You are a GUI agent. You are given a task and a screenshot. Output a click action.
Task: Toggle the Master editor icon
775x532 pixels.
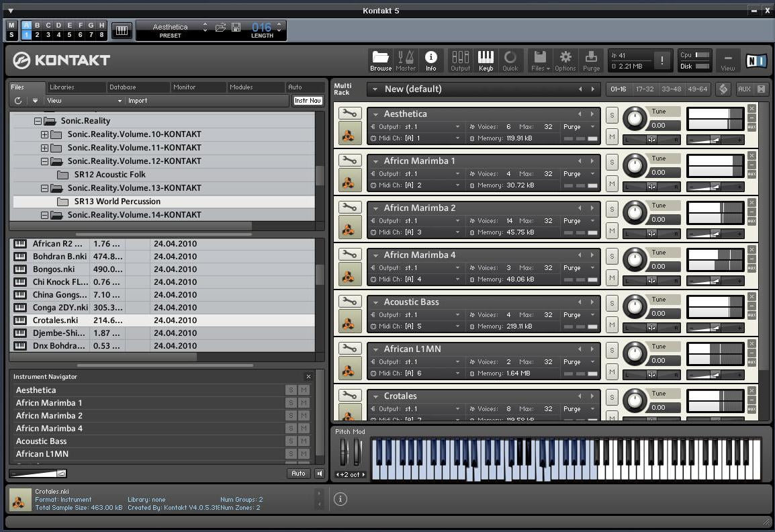click(x=406, y=61)
